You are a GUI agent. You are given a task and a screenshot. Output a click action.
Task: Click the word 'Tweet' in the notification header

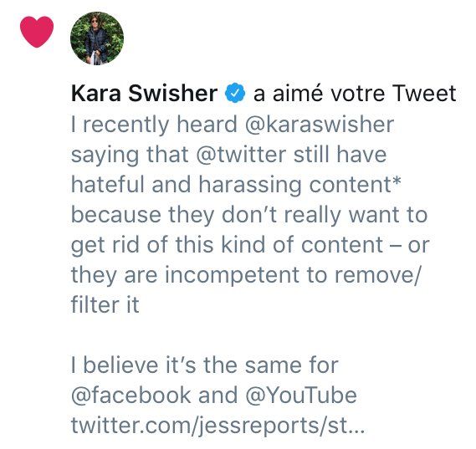coord(424,93)
